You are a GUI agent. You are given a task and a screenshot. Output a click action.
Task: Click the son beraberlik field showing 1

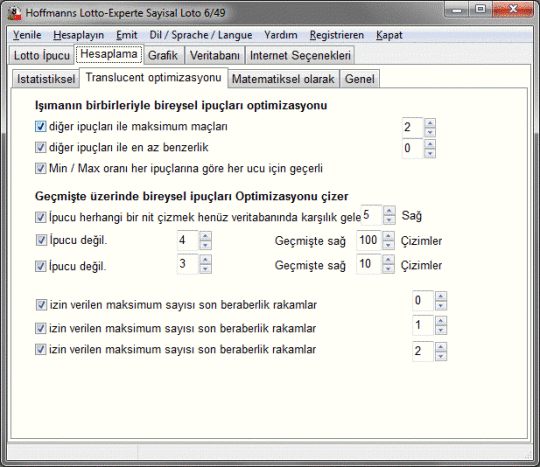(424, 325)
